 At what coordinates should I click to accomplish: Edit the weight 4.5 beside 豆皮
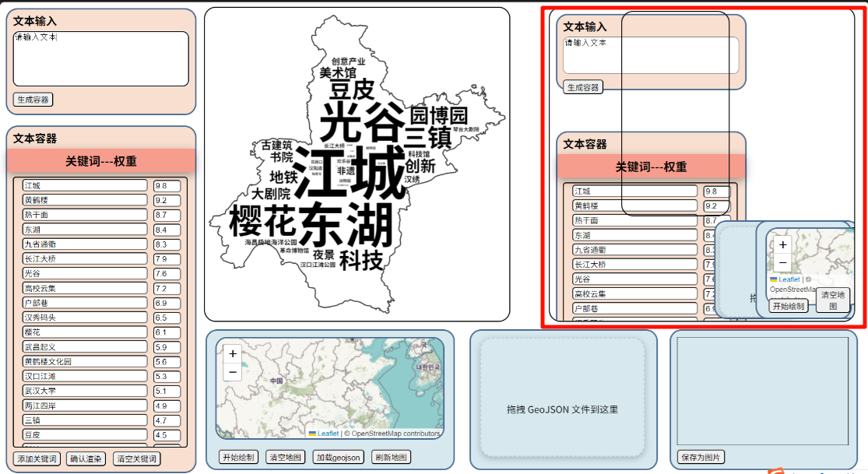click(x=167, y=435)
